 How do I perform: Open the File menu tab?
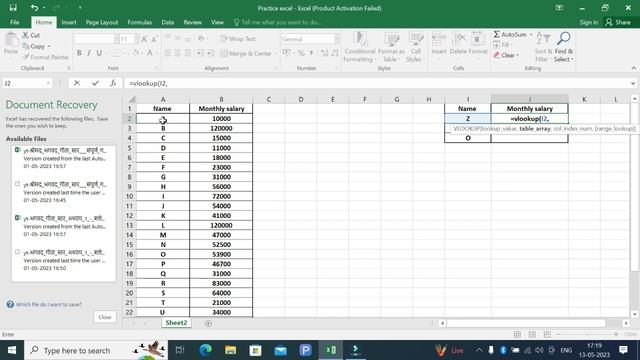[x=15, y=22]
